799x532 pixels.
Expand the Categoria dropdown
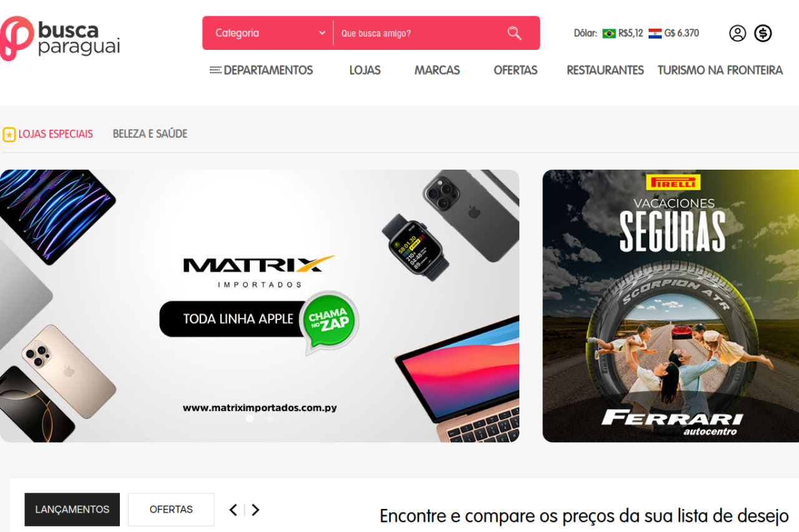pos(270,33)
